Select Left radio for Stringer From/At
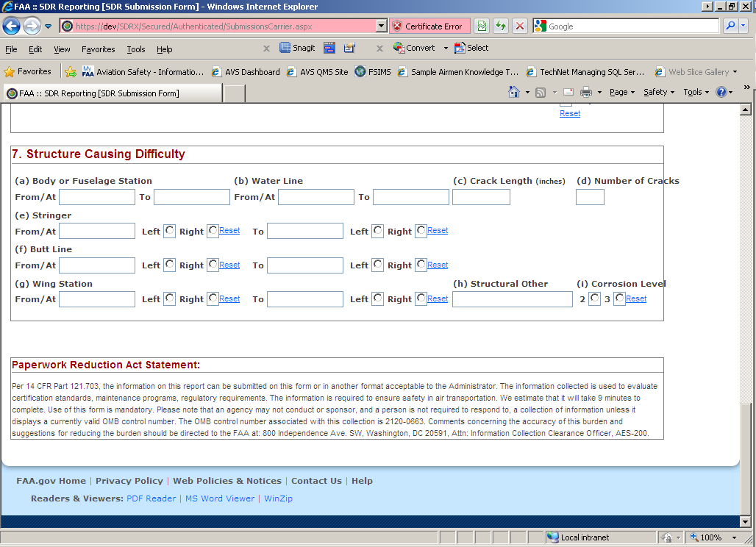This screenshot has height=547, width=756. [169, 231]
